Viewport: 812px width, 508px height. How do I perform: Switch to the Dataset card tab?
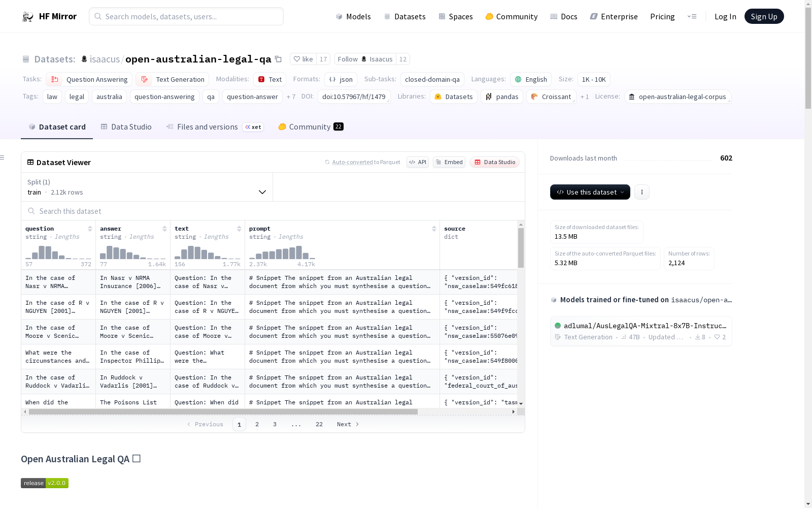tap(57, 127)
